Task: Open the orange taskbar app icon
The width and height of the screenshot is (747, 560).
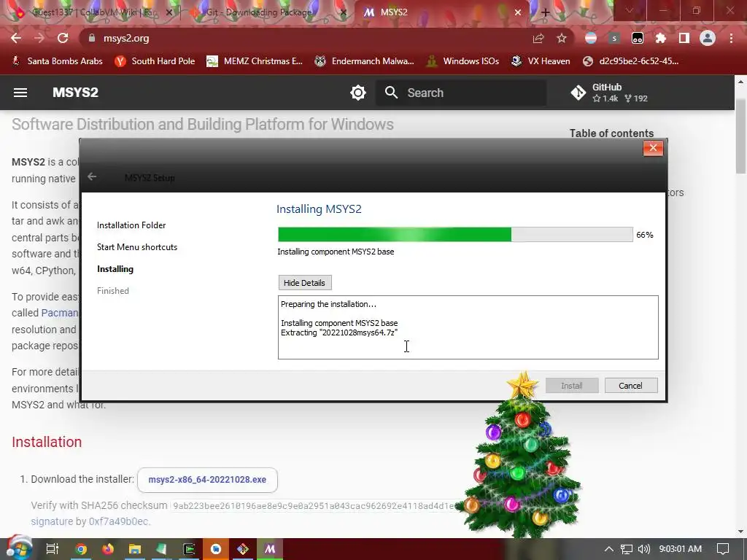Action: point(216,549)
